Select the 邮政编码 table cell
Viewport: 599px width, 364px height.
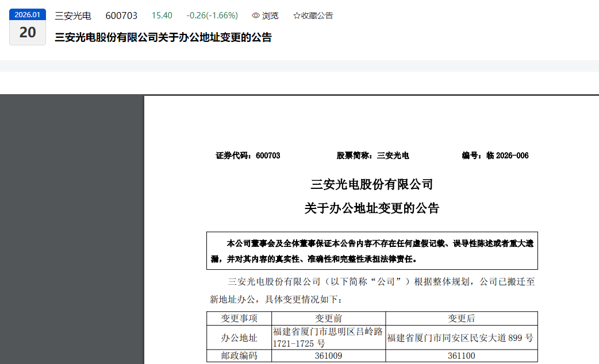pyautogui.click(x=239, y=356)
